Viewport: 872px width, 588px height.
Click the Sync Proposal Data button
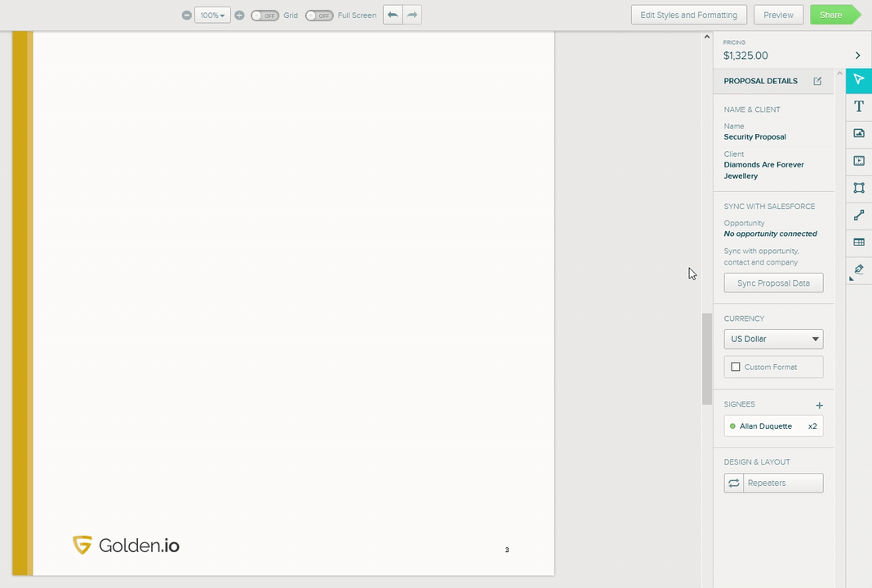pyautogui.click(x=773, y=283)
